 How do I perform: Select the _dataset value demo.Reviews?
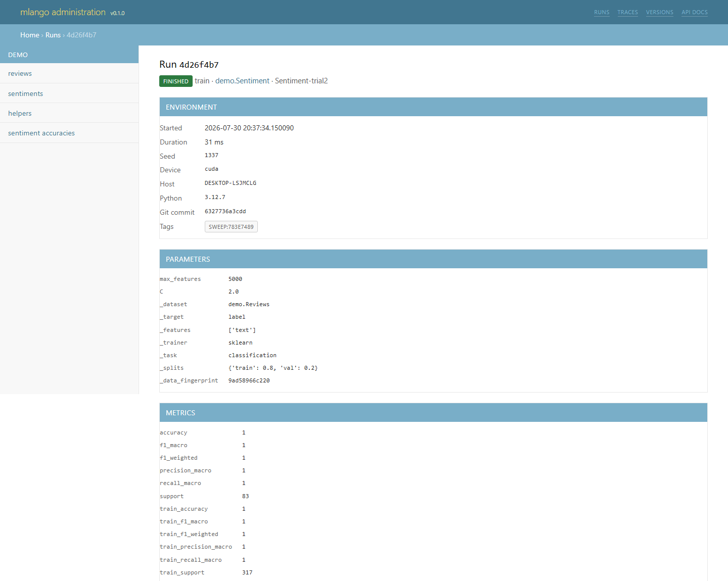click(x=249, y=304)
